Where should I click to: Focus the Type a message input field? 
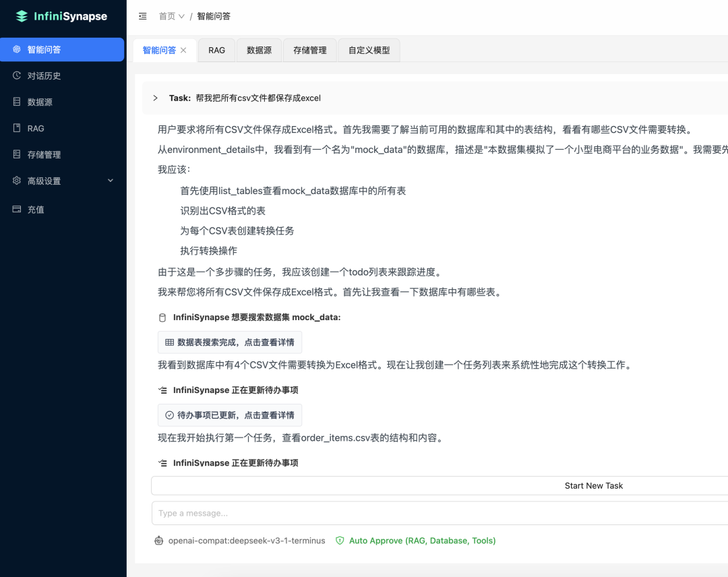point(439,513)
